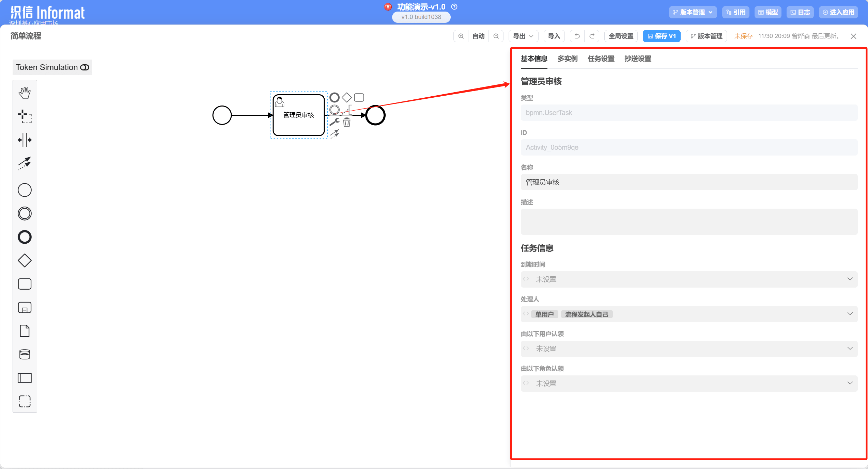868x469 pixels.
Task: Click the zoom in magnifier button
Action: [x=461, y=36]
